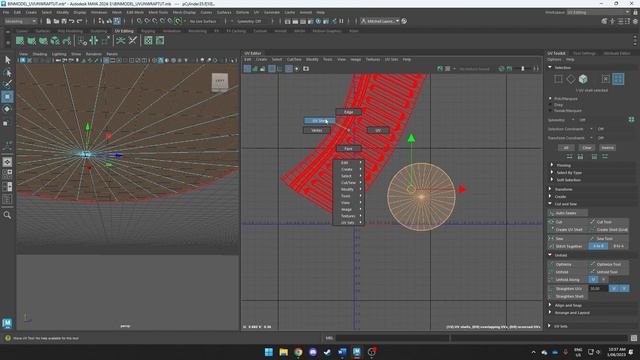This screenshot has height=360, width=640.
Task: Click the Straighten UVs button
Action: pyautogui.click(x=568, y=289)
